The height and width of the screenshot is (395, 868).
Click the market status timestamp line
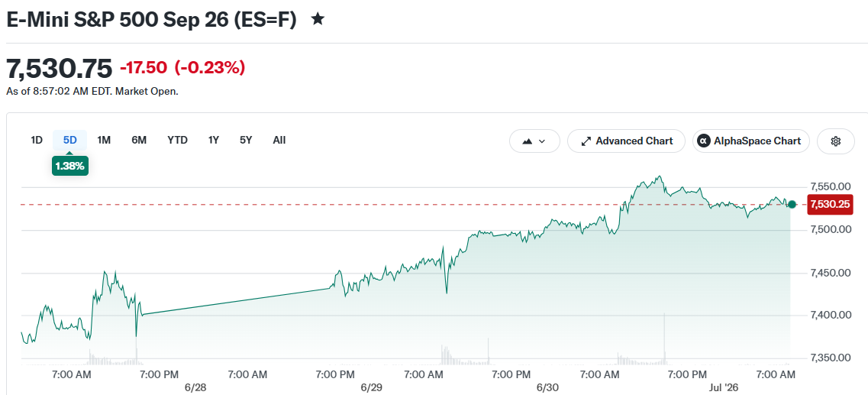92,91
